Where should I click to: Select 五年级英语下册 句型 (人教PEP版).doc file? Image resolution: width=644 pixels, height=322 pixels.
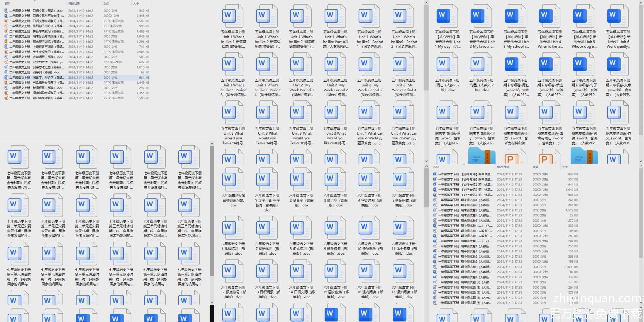click(x=481, y=64)
